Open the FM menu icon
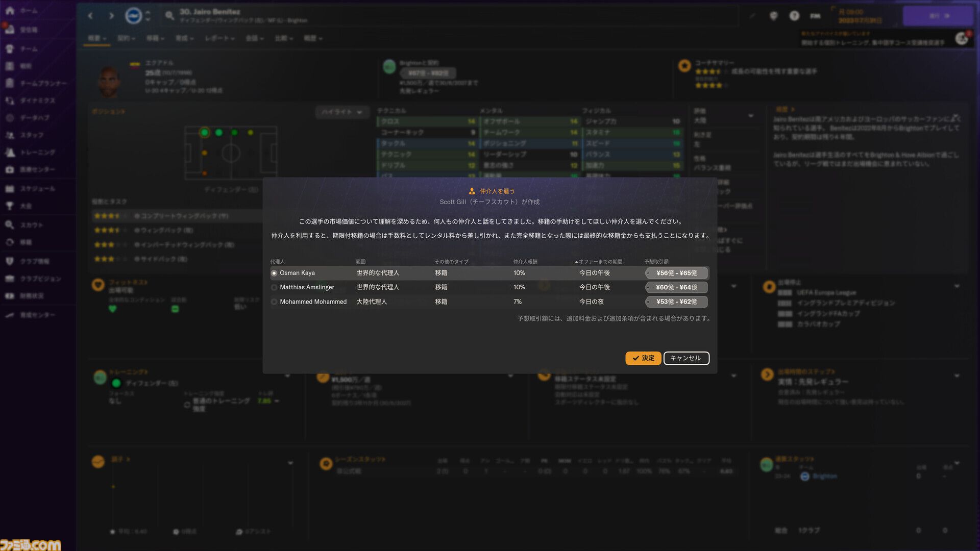The width and height of the screenshot is (980, 551). point(815,16)
